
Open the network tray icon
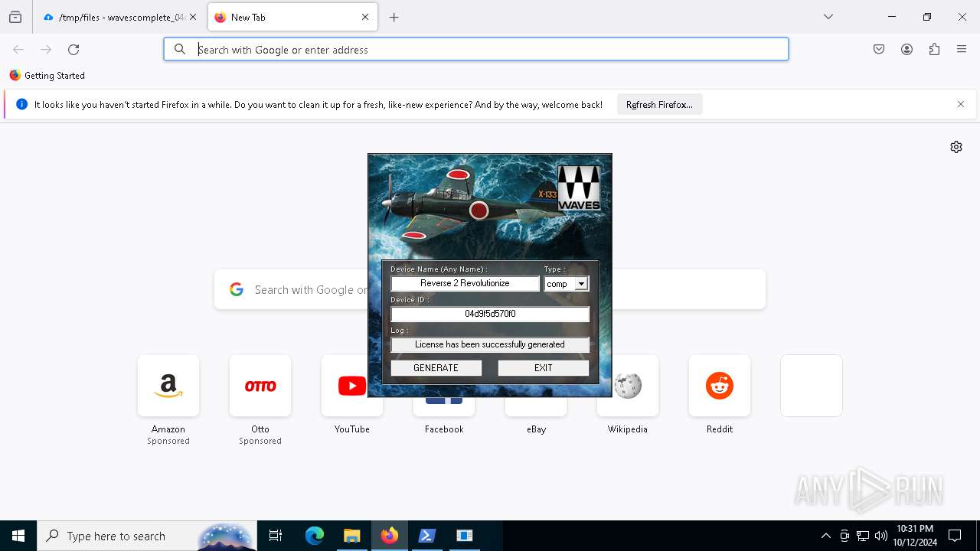pos(863,536)
